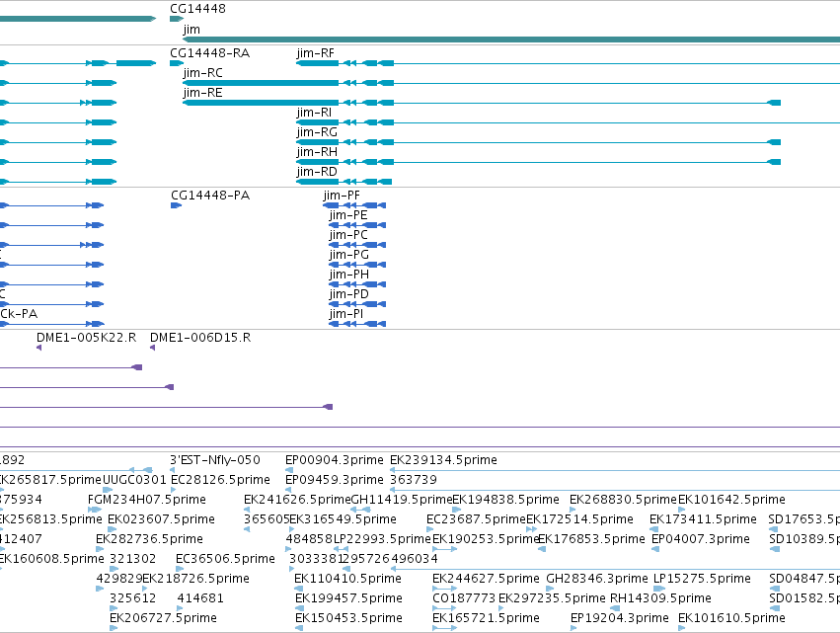
Task: Click the EK297235.5prime label
Action: [x=552, y=598]
